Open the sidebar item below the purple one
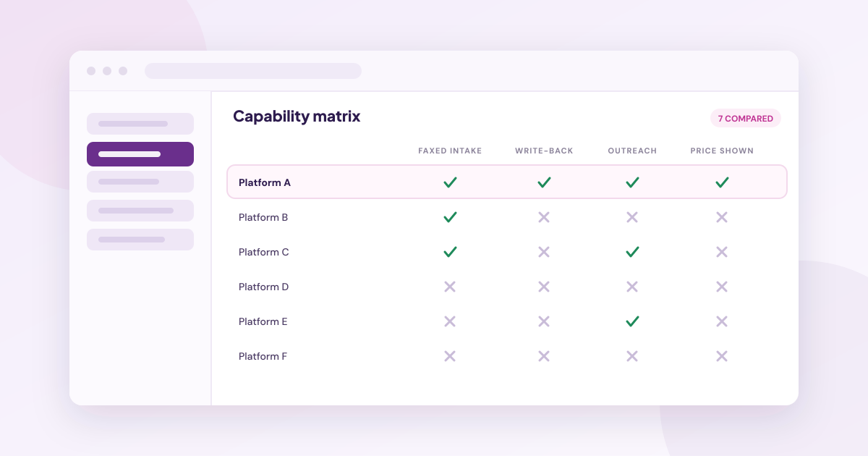 point(140,182)
